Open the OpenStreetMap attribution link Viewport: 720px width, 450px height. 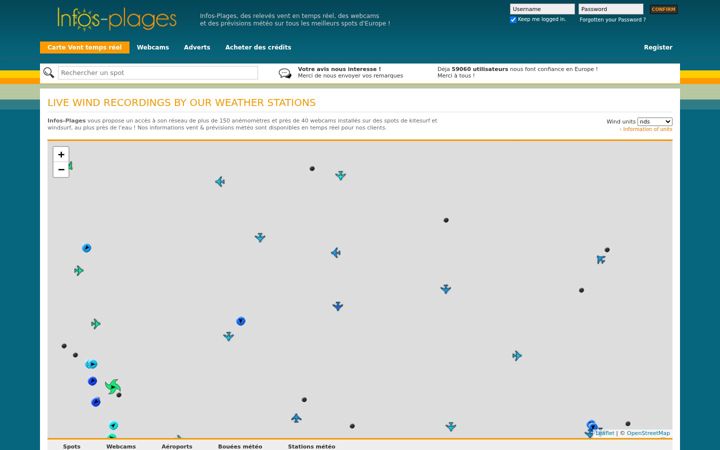click(648, 433)
